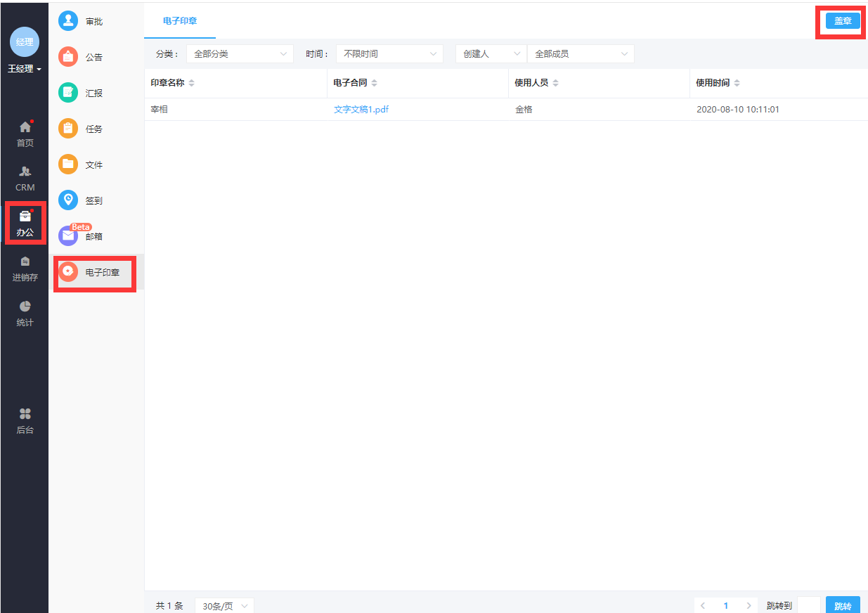The height and width of the screenshot is (613, 868).
Task: Switch to the 电子印章 tab
Action: coord(180,21)
